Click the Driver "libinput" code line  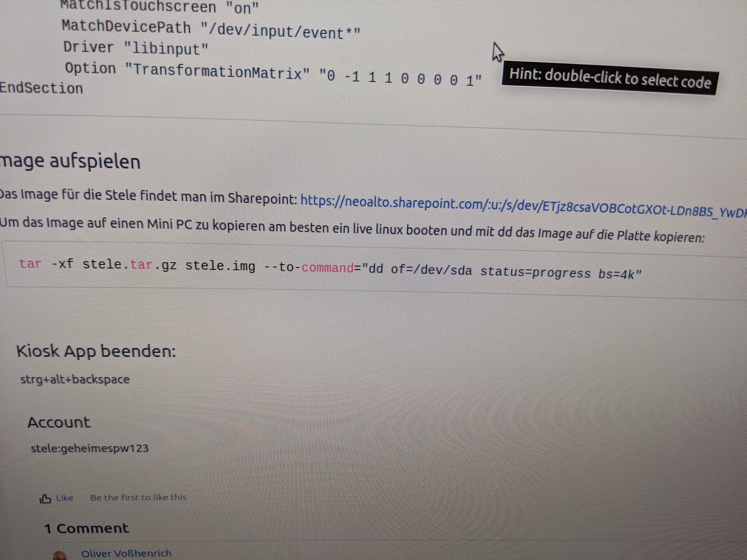click(x=136, y=48)
